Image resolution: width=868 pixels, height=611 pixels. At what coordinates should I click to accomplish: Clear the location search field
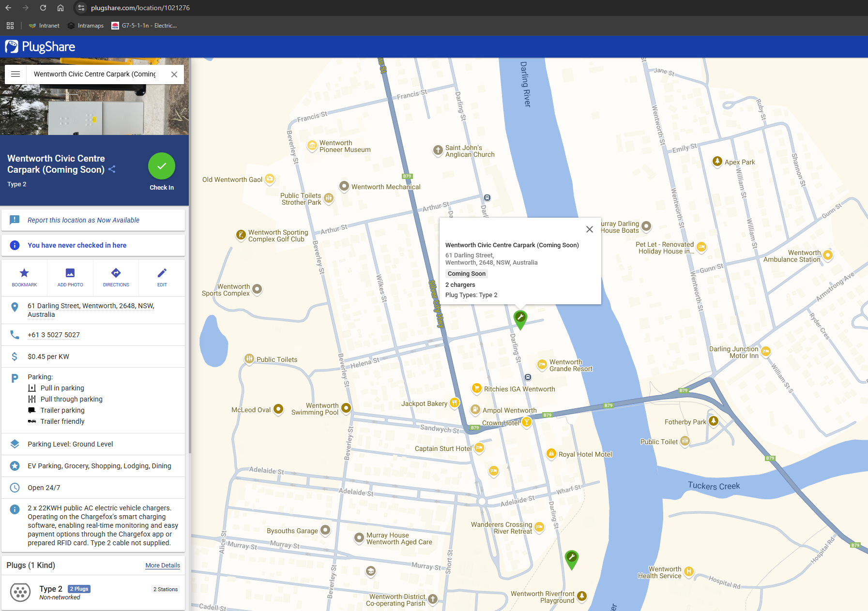tap(174, 75)
